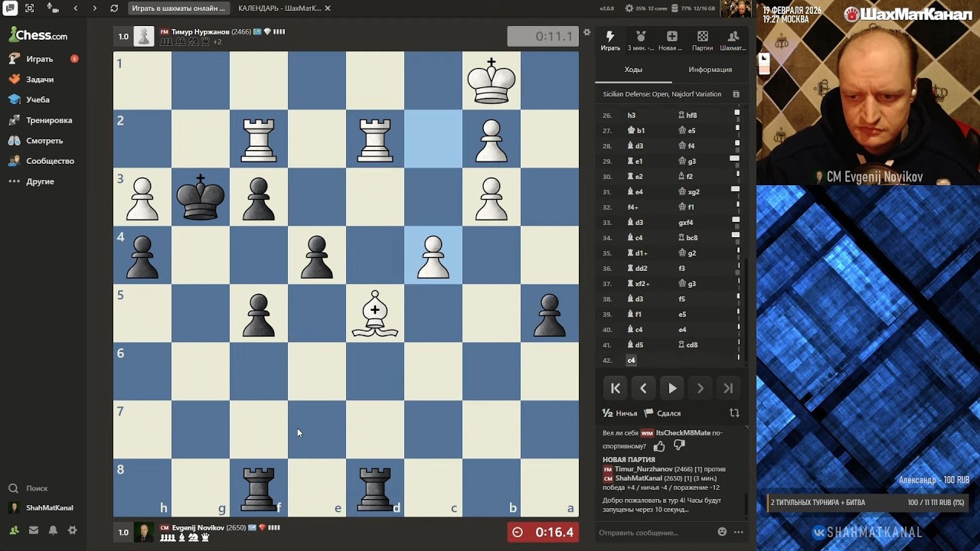The width and height of the screenshot is (980, 551).
Task: Offer a draw with Ничья
Action: (620, 413)
